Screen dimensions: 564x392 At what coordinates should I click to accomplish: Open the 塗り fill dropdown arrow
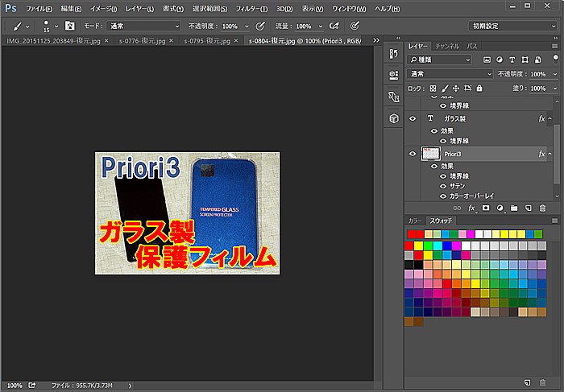click(554, 89)
